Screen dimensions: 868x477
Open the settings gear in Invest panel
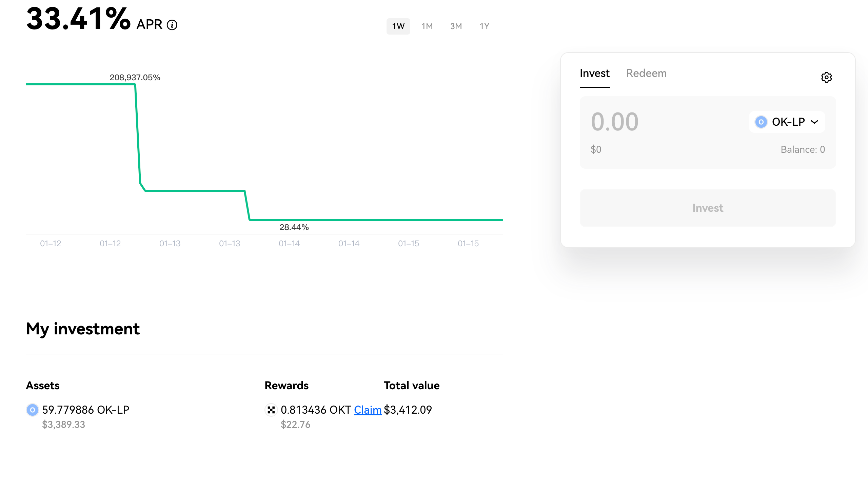[x=826, y=77]
